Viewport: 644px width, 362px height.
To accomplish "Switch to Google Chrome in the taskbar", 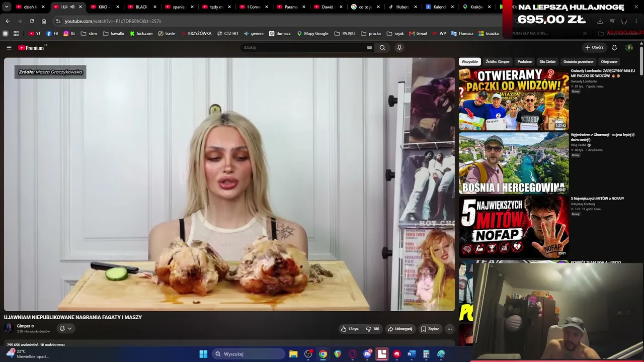I will pos(323,354).
